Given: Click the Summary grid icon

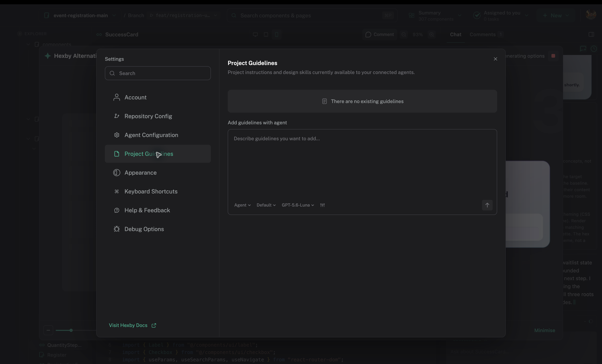Looking at the screenshot, I should (x=411, y=15).
